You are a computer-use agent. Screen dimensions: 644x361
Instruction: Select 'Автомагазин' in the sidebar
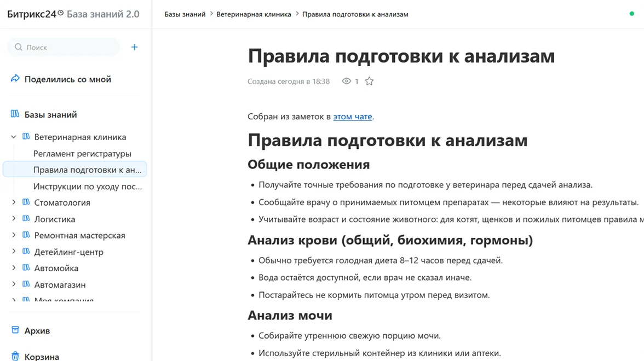click(60, 284)
